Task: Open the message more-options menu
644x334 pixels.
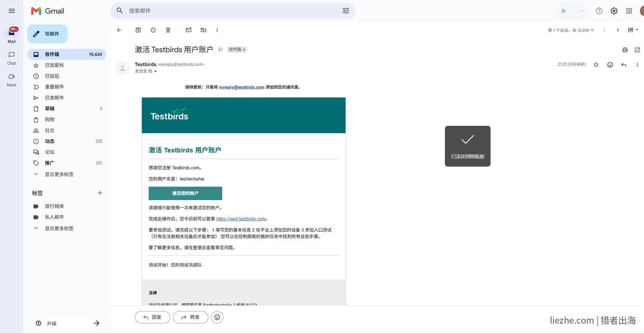Action: click(637, 65)
